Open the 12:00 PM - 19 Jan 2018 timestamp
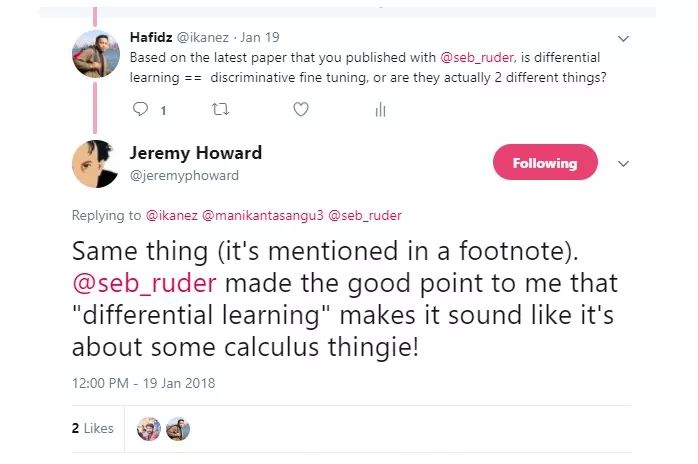 click(x=143, y=383)
